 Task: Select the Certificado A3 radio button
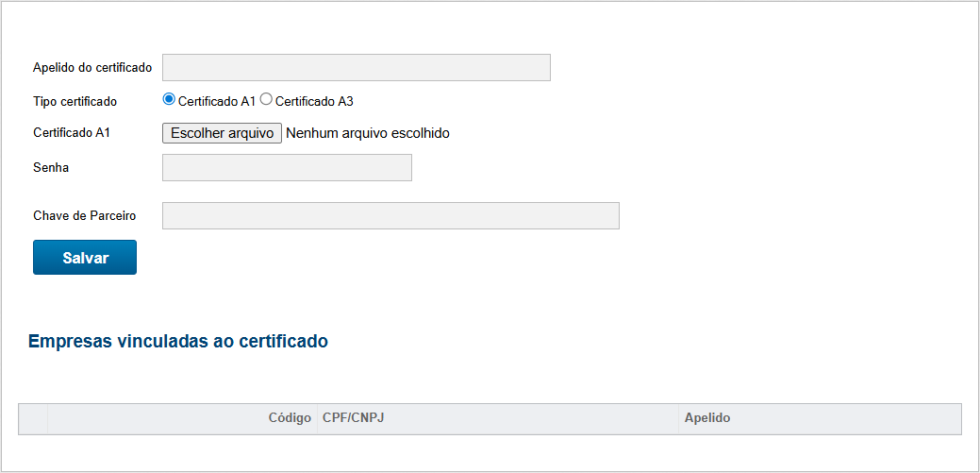[266, 99]
